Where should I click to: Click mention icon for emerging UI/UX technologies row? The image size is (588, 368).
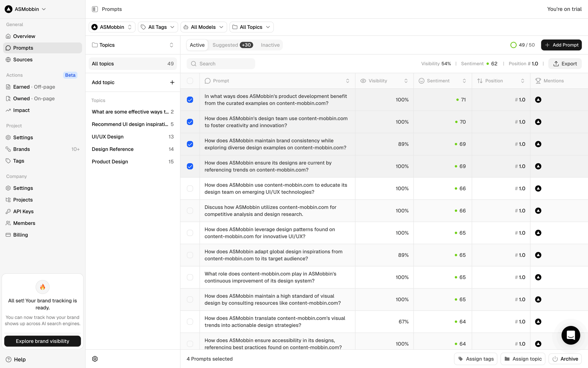pos(538,188)
